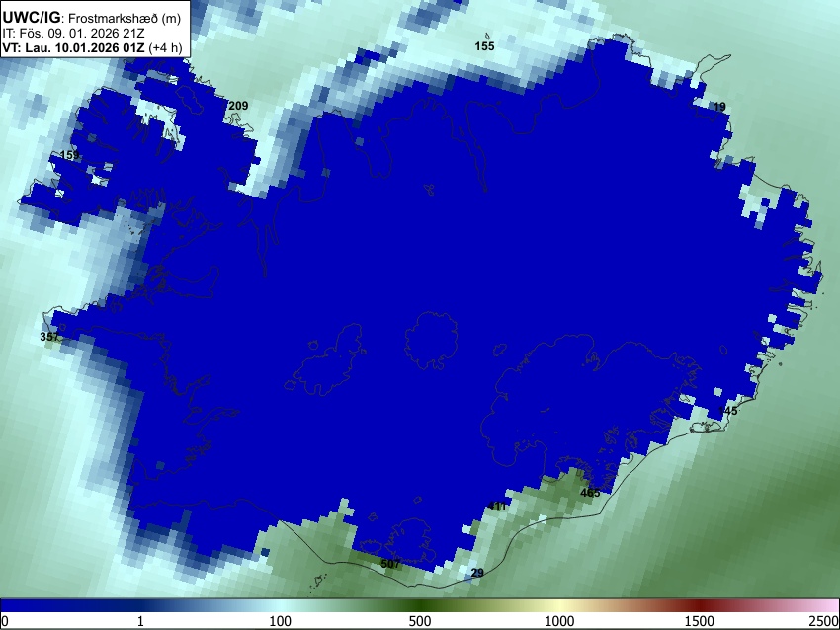Click the color scale tick labeled 1500
The height and width of the screenshot is (630, 840).
(700, 621)
